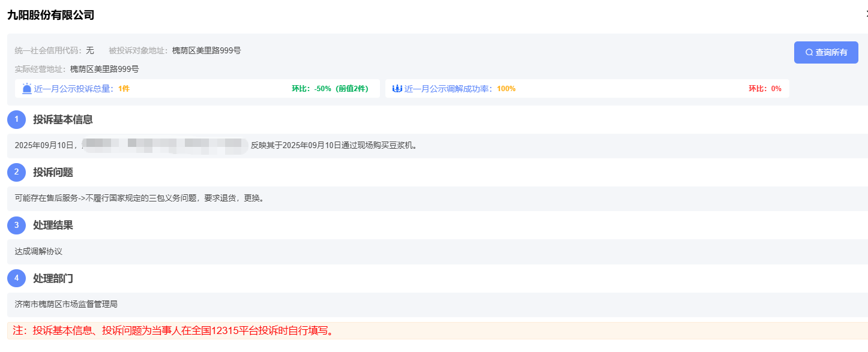
Task: Click the blurred complainant name area
Action: (x=165, y=146)
